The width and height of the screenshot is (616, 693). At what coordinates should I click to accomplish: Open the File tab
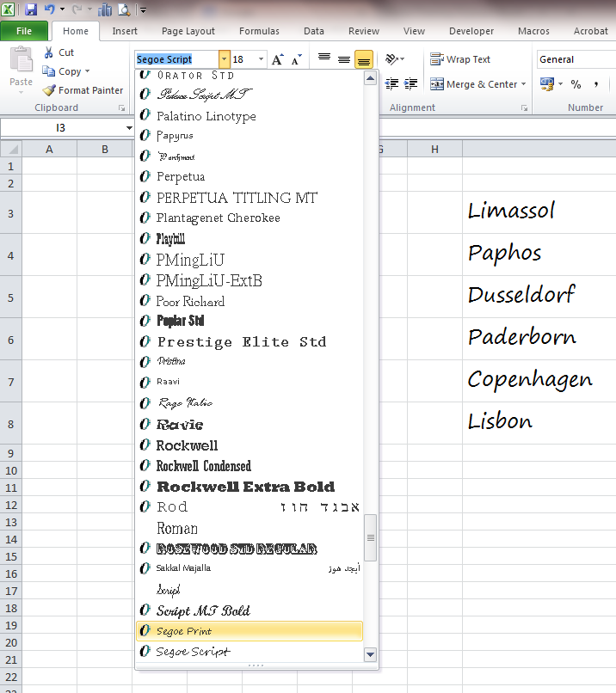click(x=24, y=31)
